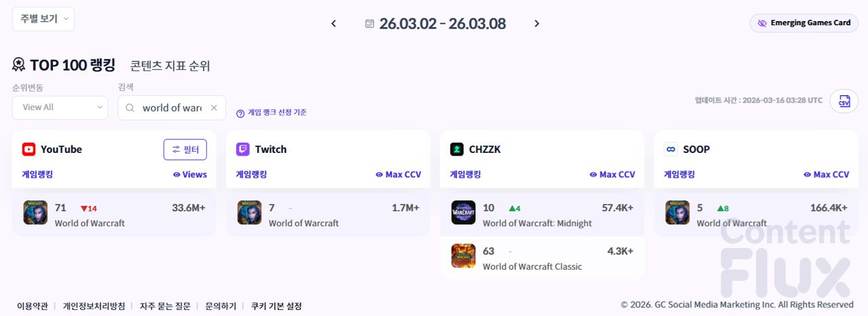Click the World of Warcraft: Midnight thumbnail
Image resolution: width=868 pixels, height=316 pixels.
click(x=463, y=213)
